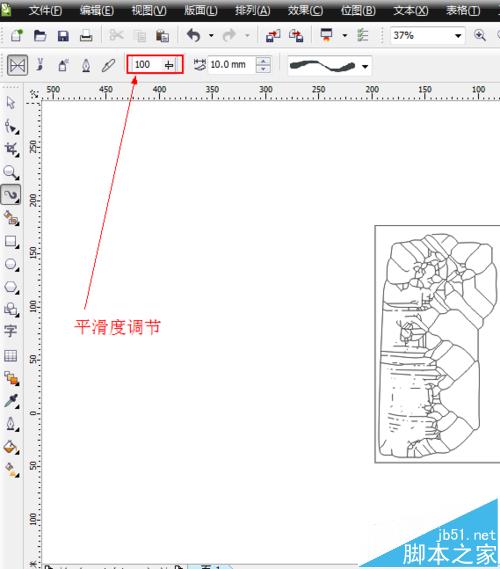Click the Import icon
The image size is (500, 569).
pyautogui.click(x=273, y=36)
